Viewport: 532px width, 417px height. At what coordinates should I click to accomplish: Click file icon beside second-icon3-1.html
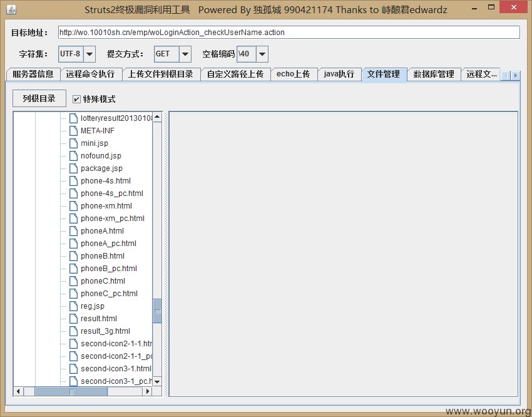coord(73,369)
